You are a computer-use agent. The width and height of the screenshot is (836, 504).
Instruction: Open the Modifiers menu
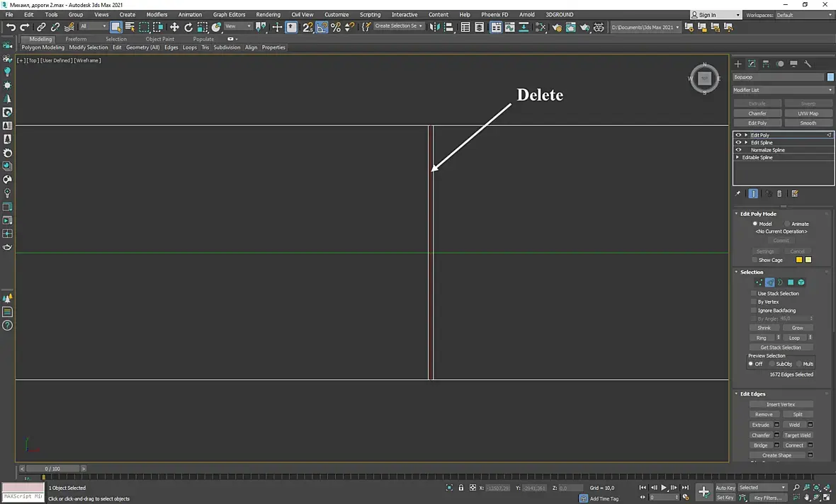(x=157, y=14)
